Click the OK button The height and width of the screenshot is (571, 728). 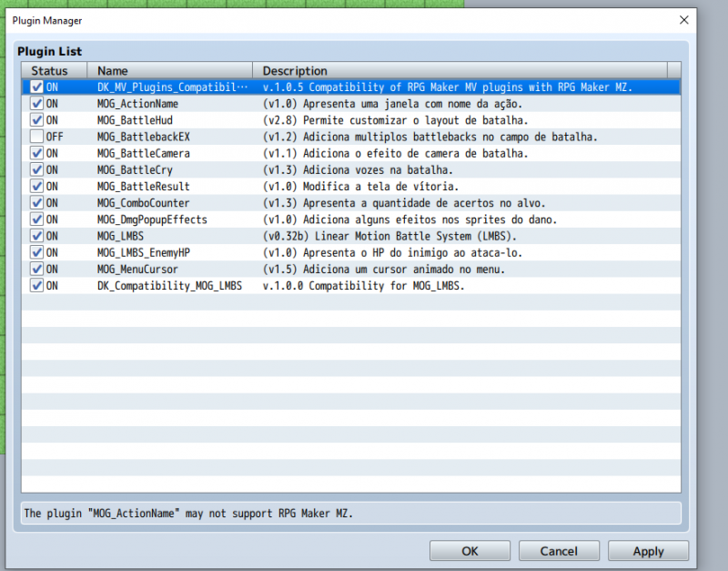pyautogui.click(x=470, y=551)
